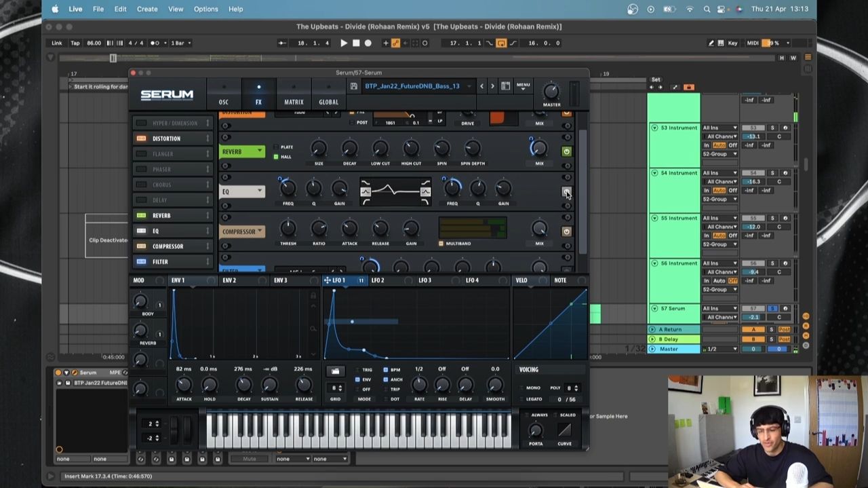Enable the Reverb Hall mode checkbox

[276, 157]
